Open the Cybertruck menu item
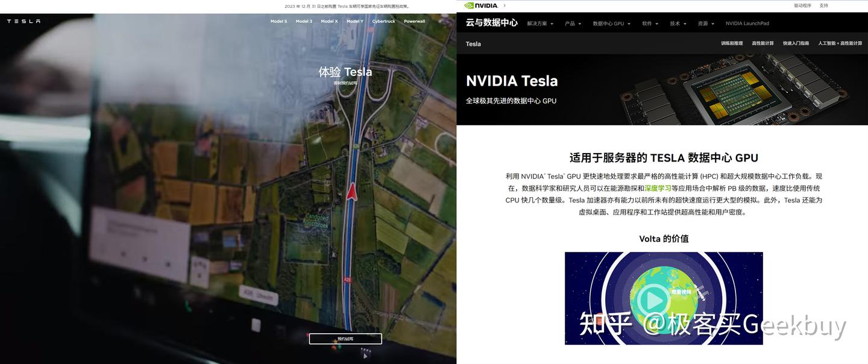Image resolution: width=868 pixels, height=364 pixels. pyautogui.click(x=383, y=21)
